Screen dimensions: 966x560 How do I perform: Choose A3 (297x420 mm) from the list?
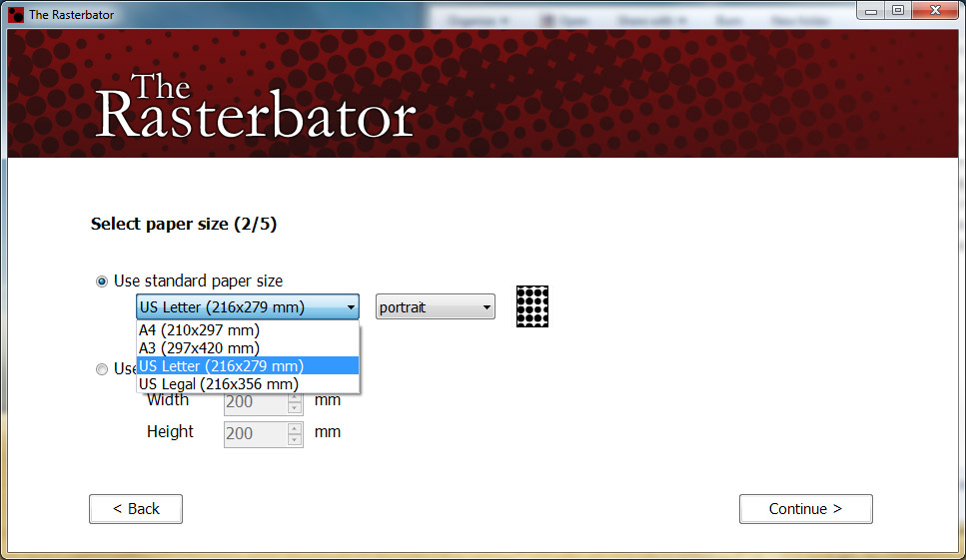[x=248, y=347]
